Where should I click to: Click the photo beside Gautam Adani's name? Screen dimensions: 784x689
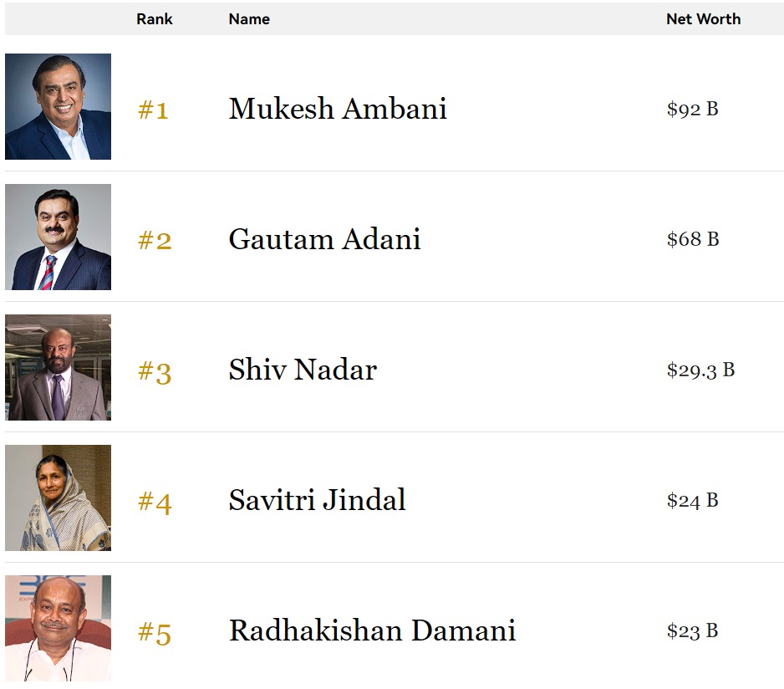pyautogui.click(x=58, y=237)
